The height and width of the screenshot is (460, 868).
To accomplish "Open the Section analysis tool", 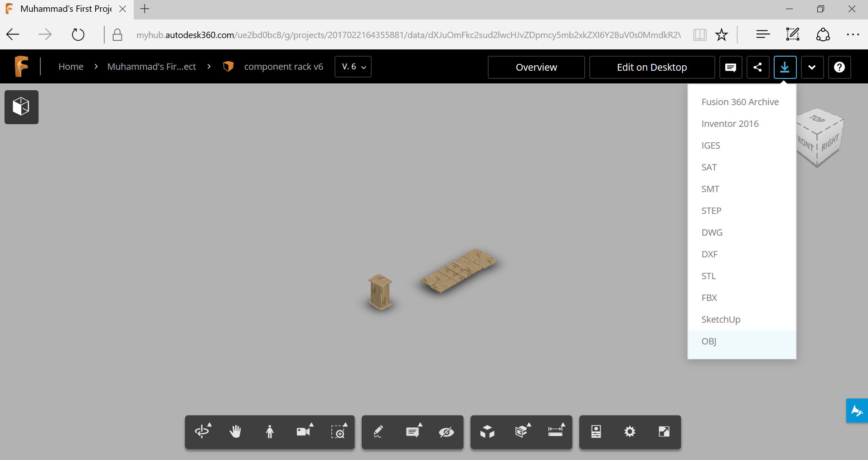I will click(x=522, y=431).
